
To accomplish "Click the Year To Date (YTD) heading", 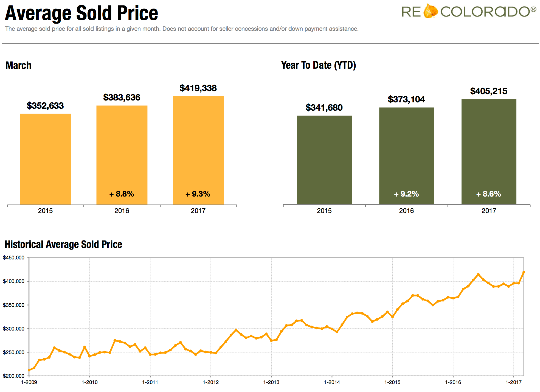I will click(319, 65).
